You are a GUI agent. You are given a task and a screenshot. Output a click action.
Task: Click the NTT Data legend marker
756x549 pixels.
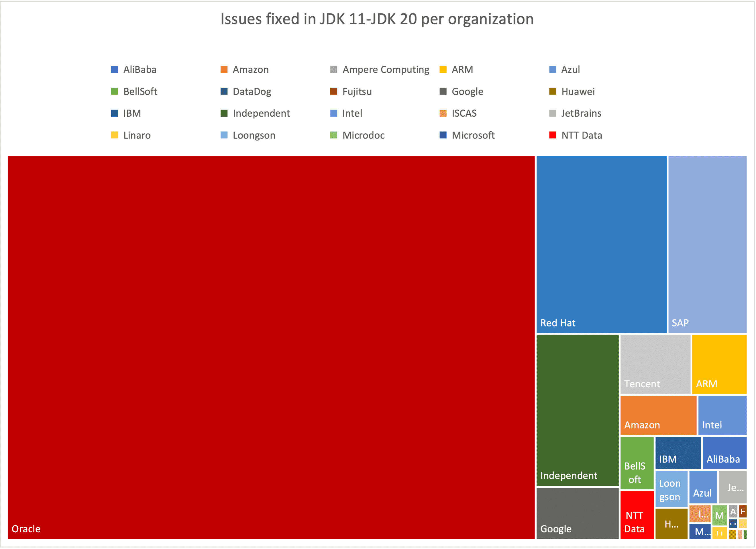tap(553, 135)
